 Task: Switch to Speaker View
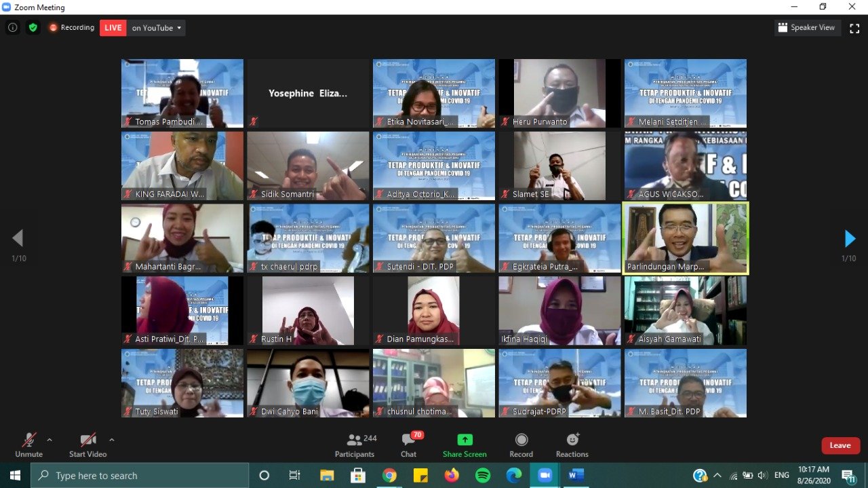(x=807, y=28)
